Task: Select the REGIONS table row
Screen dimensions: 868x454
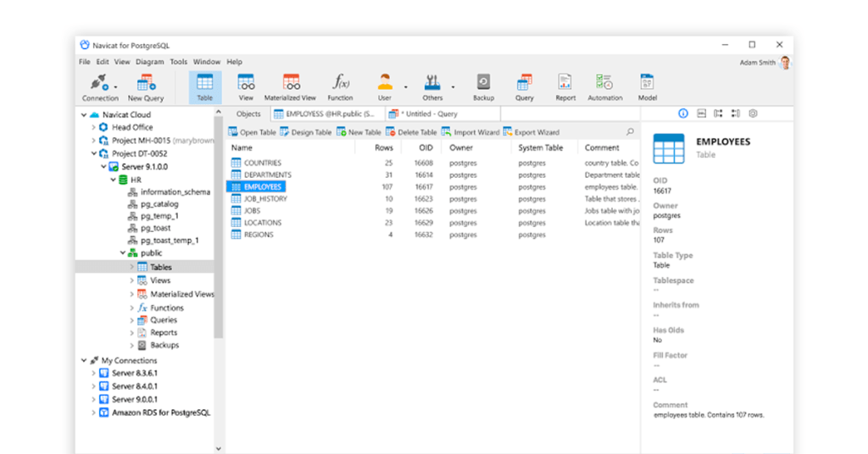Action: [433, 235]
